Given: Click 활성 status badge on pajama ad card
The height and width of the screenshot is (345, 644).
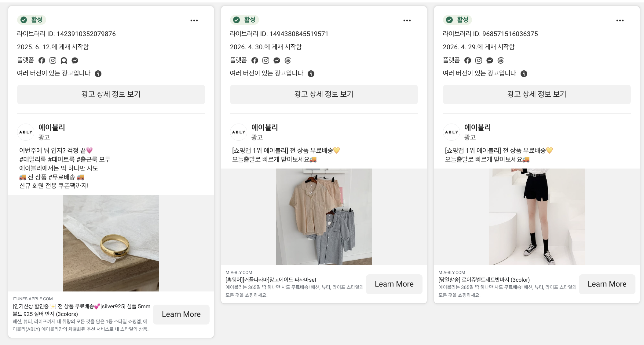Looking at the screenshot, I should coord(245,20).
